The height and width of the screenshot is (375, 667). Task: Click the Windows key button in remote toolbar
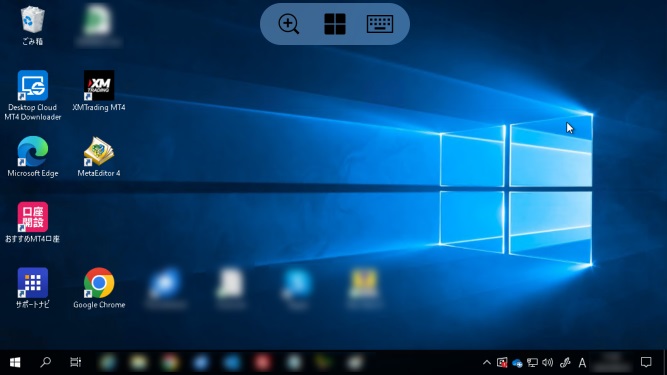tap(335, 24)
